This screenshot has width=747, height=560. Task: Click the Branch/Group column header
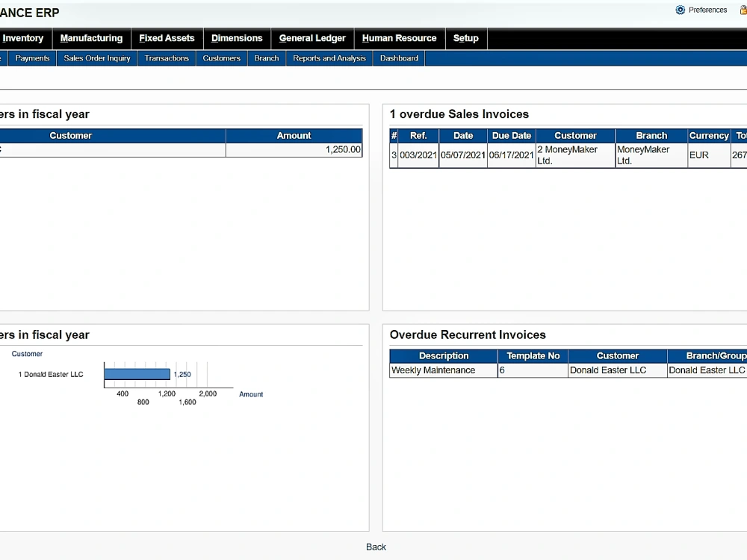[707, 355]
